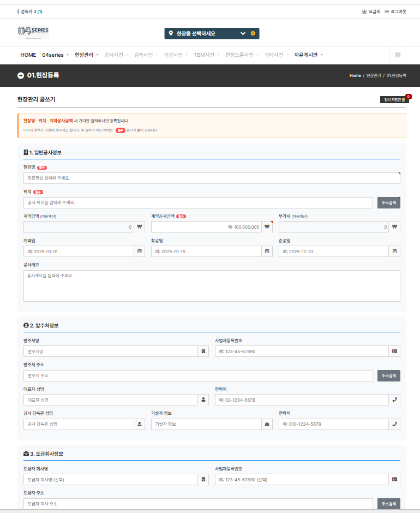Focus the 계약공사금액 amount input
The width and height of the screenshot is (420, 513).
click(x=206, y=226)
